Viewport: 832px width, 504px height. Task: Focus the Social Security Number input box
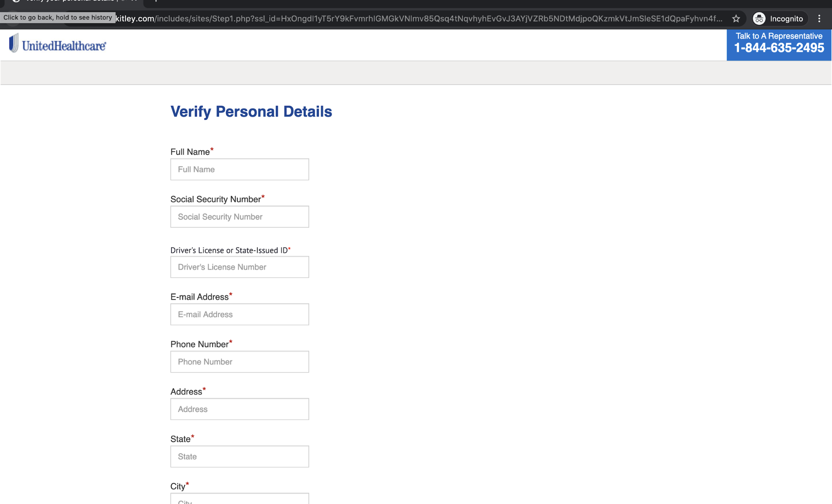pos(239,217)
